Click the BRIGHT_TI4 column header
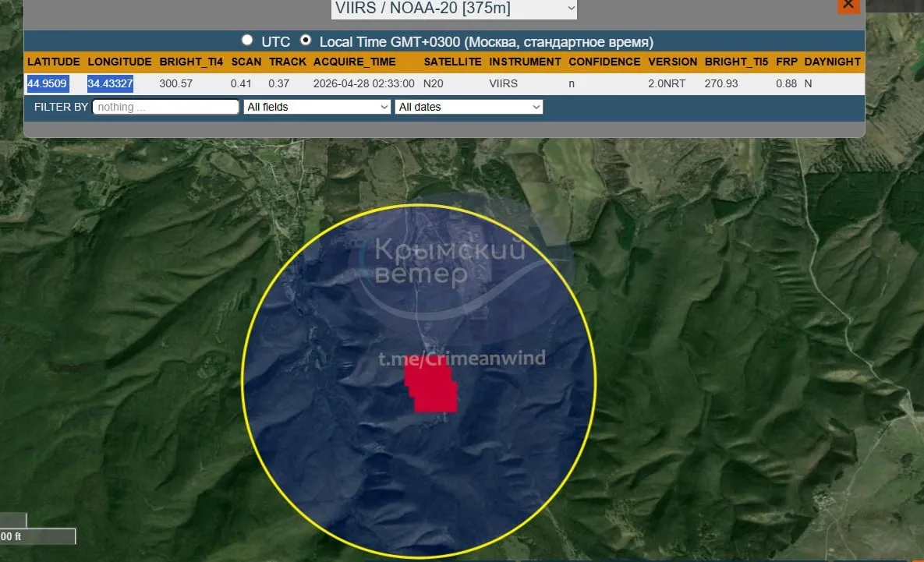924x562 pixels. (191, 62)
